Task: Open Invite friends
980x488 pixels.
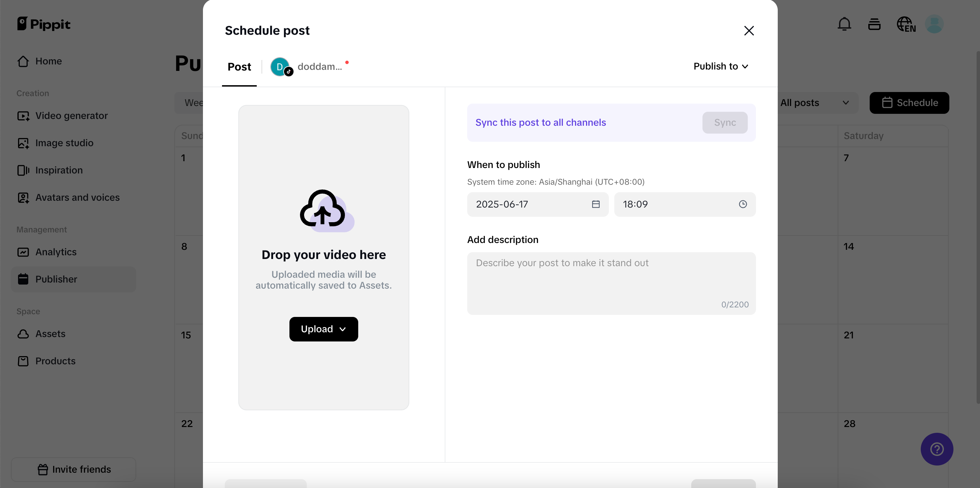Action: (x=74, y=469)
